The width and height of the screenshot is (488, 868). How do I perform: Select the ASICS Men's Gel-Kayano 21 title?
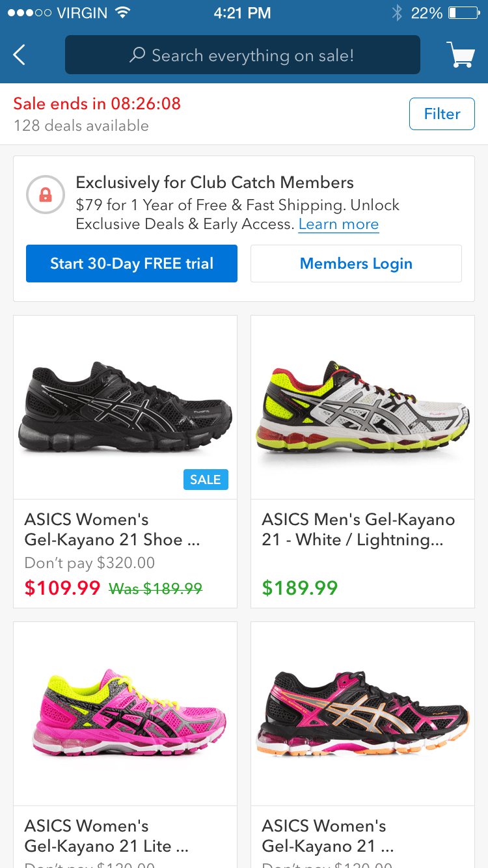tap(358, 530)
